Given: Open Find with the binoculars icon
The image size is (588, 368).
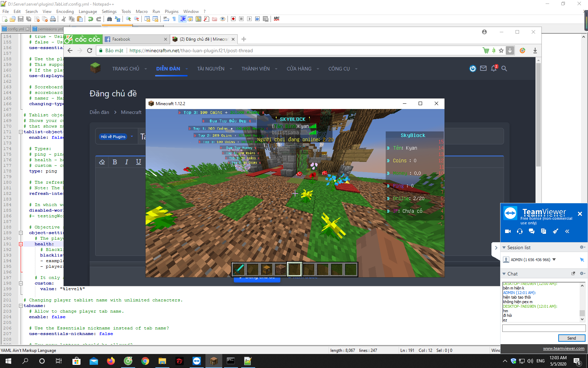Looking at the screenshot, I should (110, 19).
